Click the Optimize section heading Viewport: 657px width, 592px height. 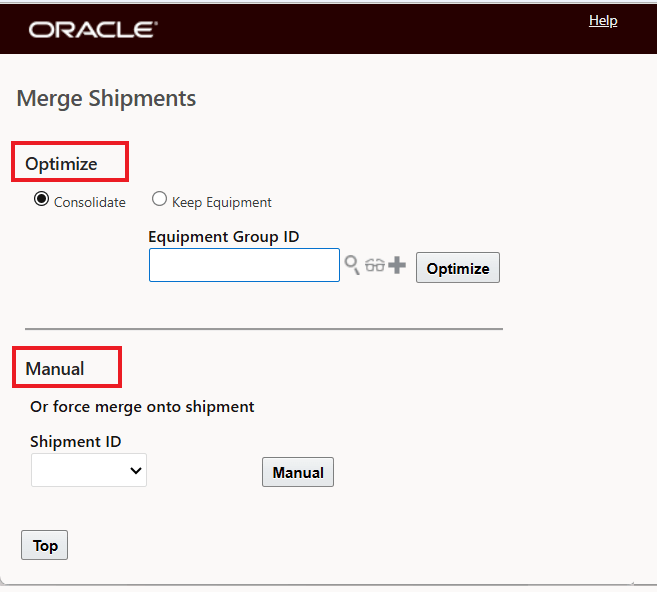[x=61, y=164]
